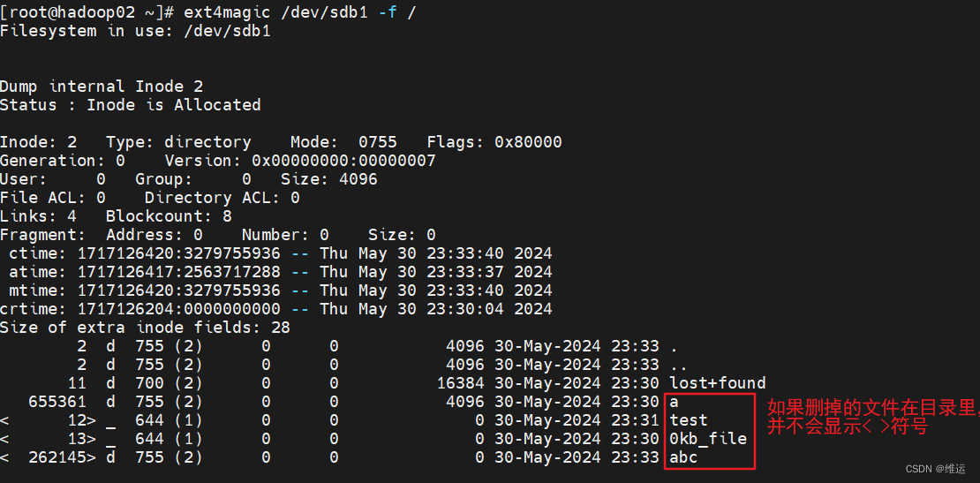This screenshot has height=483, width=980.
Task: Click the '< 12>' deleted inode marker
Action: tap(49, 420)
